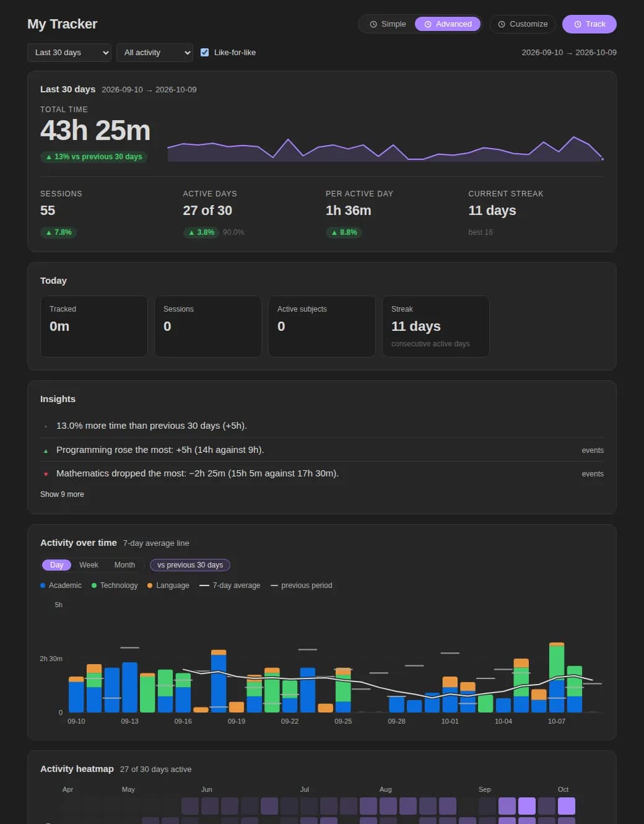
Task: Toggle the Like-for-like checkbox
Action: click(204, 53)
